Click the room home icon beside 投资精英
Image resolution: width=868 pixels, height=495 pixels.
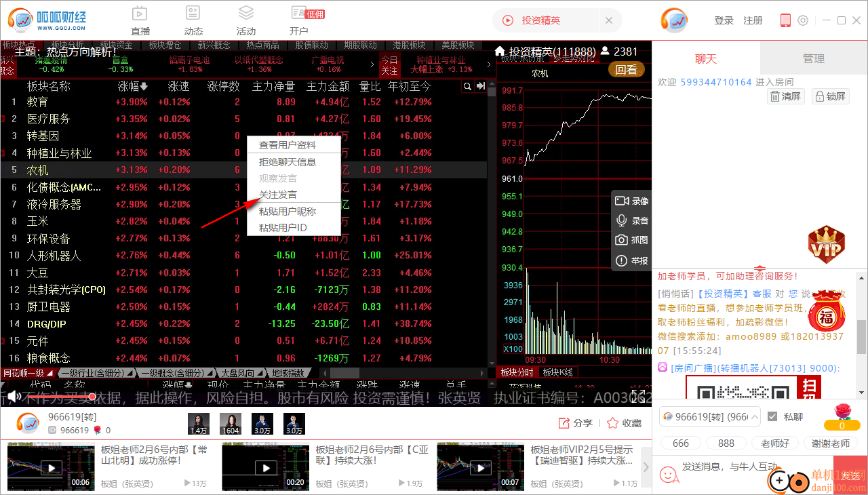(501, 52)
